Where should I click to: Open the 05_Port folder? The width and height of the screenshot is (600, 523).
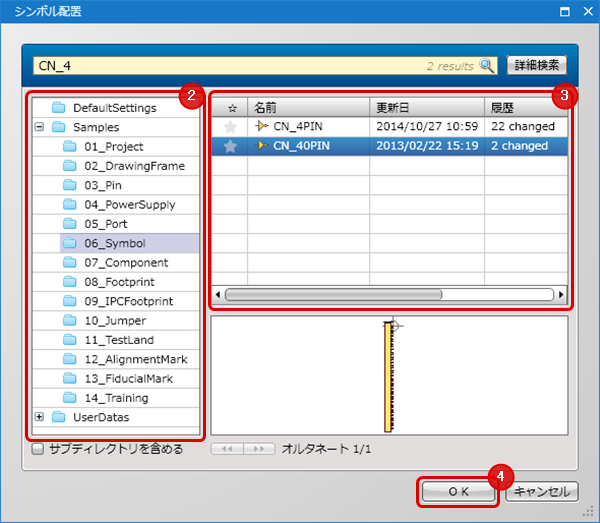(x=95, y=224)
